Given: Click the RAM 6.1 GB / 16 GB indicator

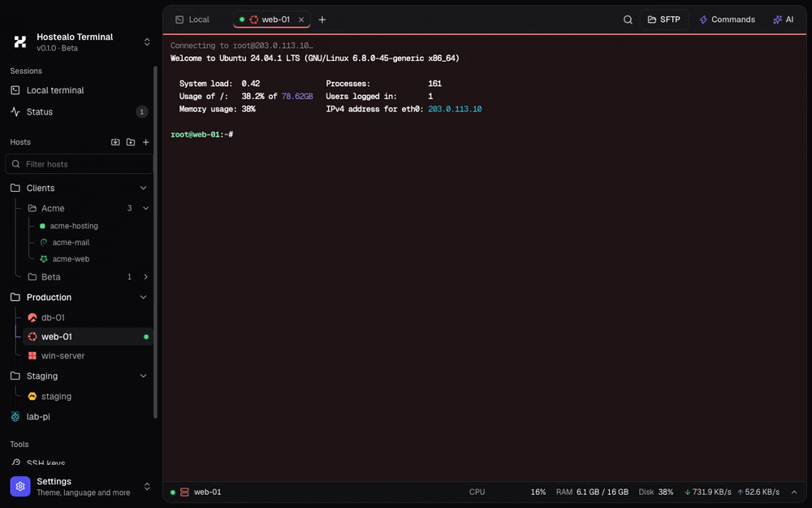Looking at the screenshot, I should click(593, 493).
